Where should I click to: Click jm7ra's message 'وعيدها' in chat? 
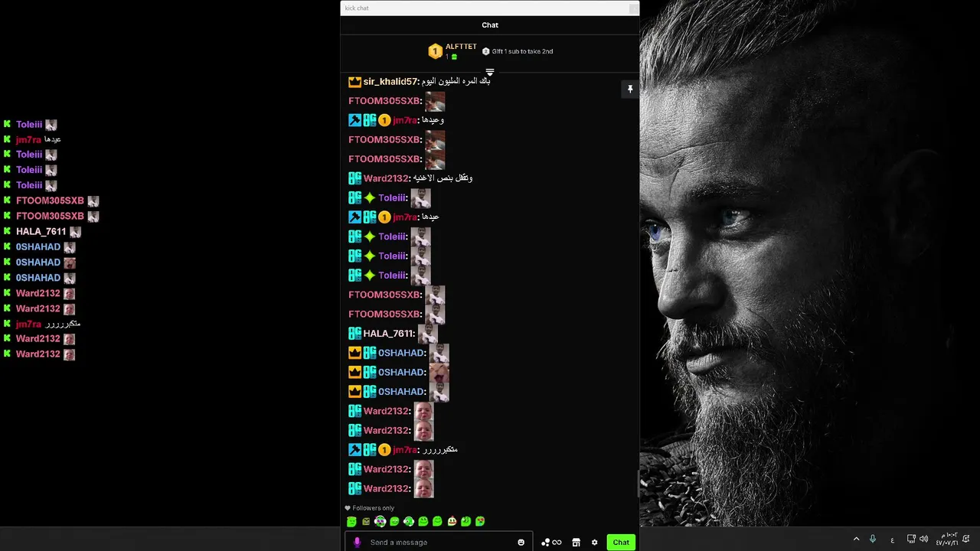[x=433, y=120]
